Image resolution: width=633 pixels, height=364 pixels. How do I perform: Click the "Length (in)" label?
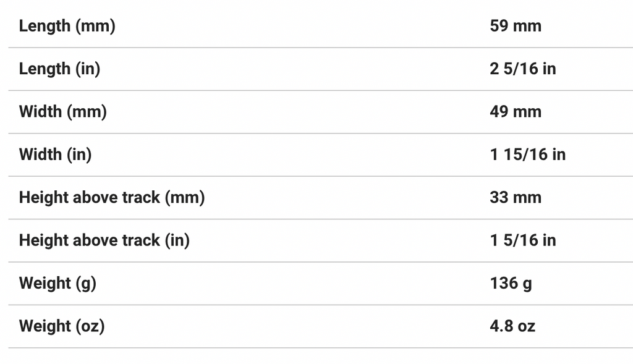tap(59, 69)
